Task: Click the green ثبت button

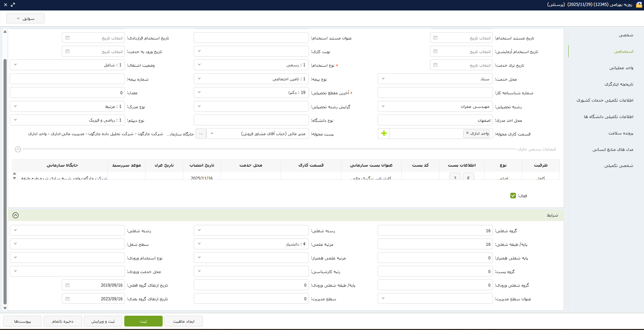Action: tap(143, 321)
